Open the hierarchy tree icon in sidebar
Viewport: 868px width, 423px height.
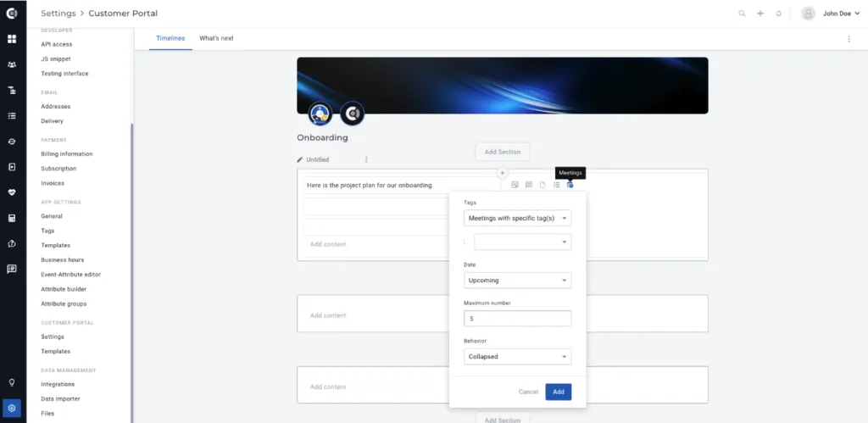click(12, 90)
